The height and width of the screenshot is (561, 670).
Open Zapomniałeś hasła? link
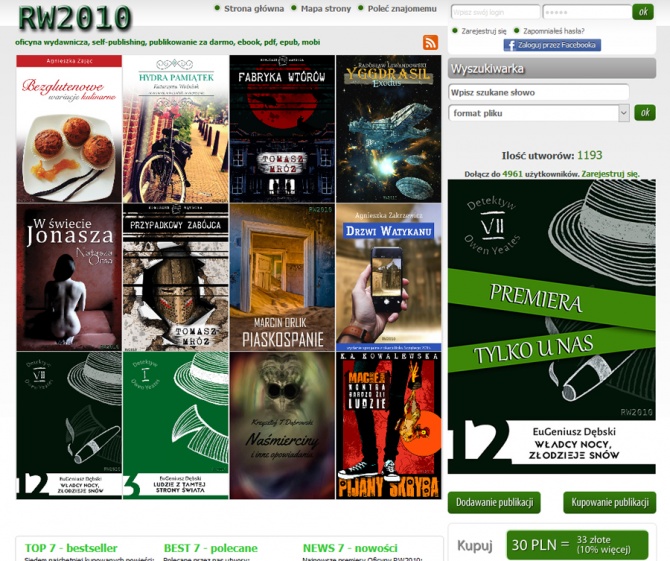pos(553,31)
